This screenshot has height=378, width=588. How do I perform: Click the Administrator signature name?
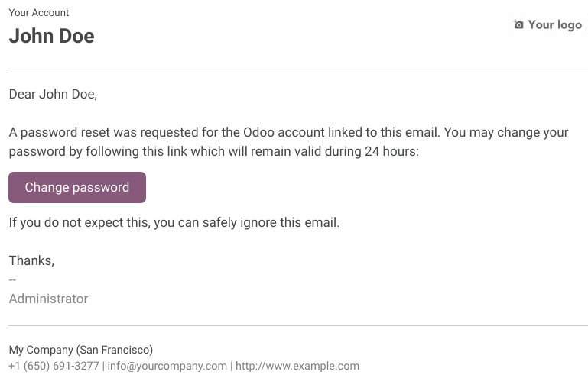(48, 299)
